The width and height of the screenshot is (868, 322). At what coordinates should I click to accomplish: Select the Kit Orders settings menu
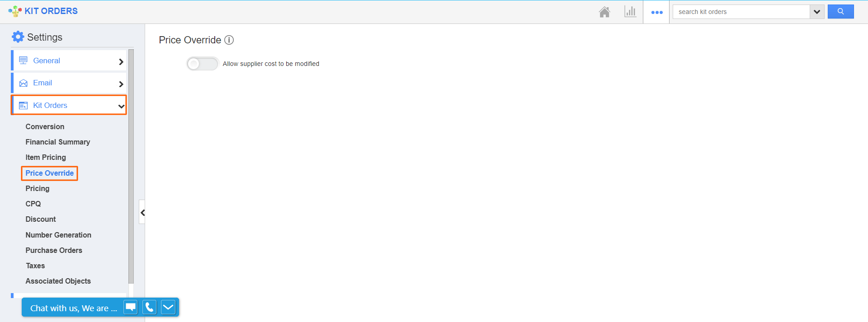point(69,105)
